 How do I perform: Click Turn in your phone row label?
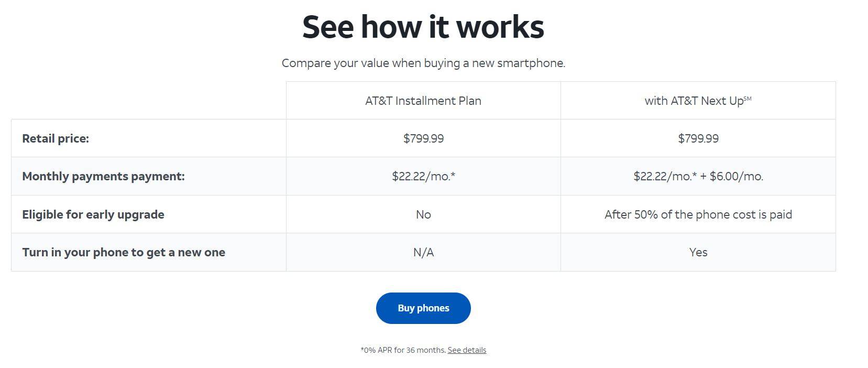(x=124, y=252)
